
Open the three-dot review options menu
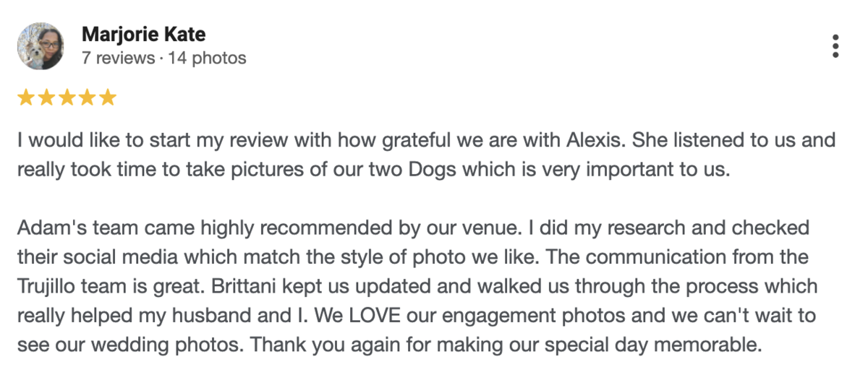(835, 46)
